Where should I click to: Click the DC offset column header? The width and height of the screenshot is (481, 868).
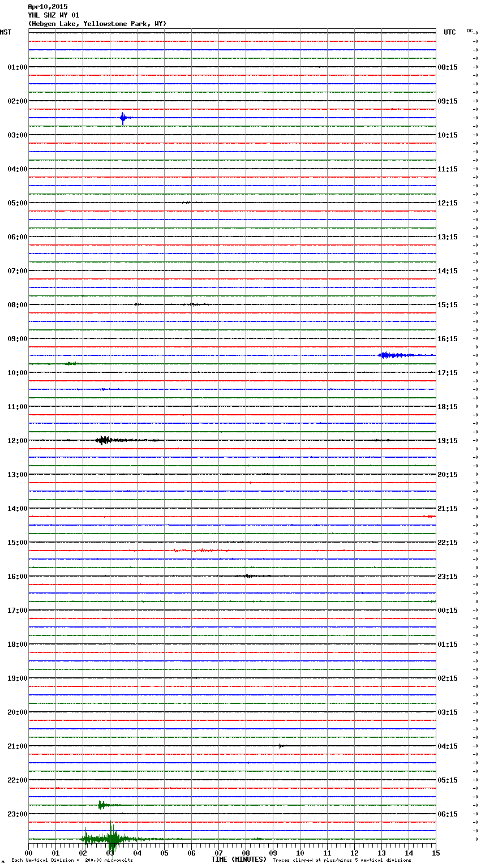470,31
